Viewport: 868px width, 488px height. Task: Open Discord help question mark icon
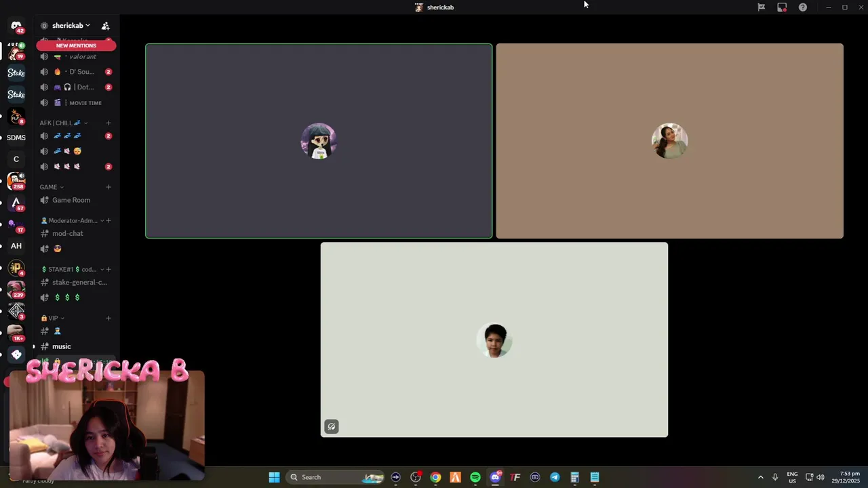803,7
